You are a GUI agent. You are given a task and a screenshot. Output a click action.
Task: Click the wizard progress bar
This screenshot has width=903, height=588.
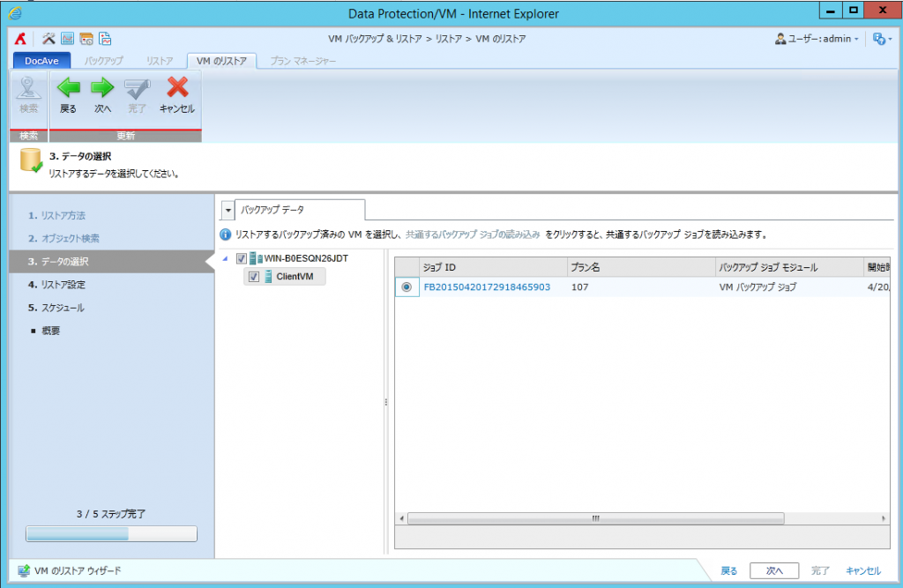click(x=111, y=534)
